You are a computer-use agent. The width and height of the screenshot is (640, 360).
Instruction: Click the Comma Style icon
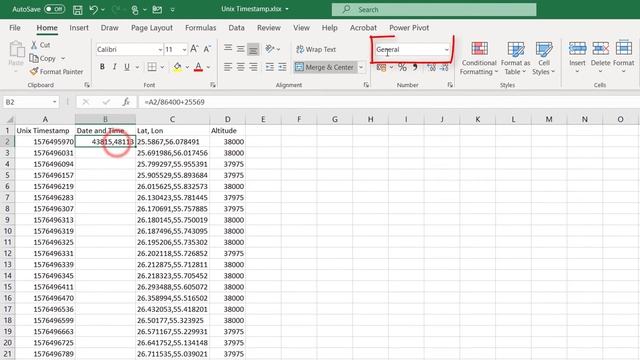click(415, 67)
